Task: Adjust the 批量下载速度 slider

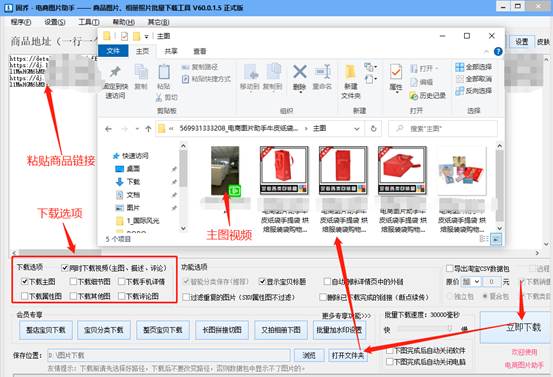Action: click(x=450, y=329)
